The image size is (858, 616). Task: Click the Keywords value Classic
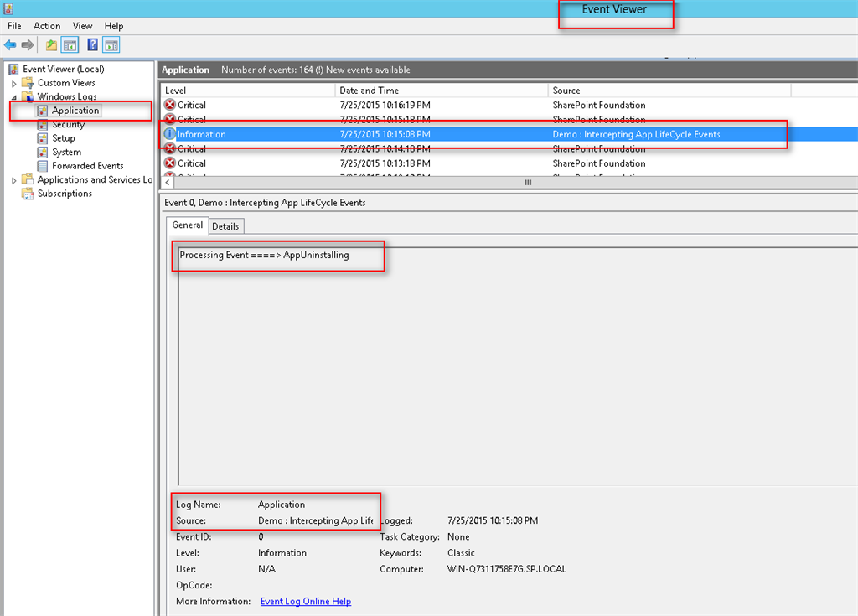point(461,553)
